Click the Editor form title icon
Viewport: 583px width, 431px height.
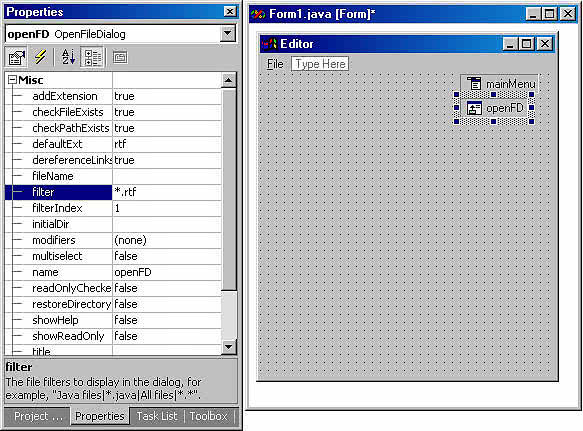point(270,44)
